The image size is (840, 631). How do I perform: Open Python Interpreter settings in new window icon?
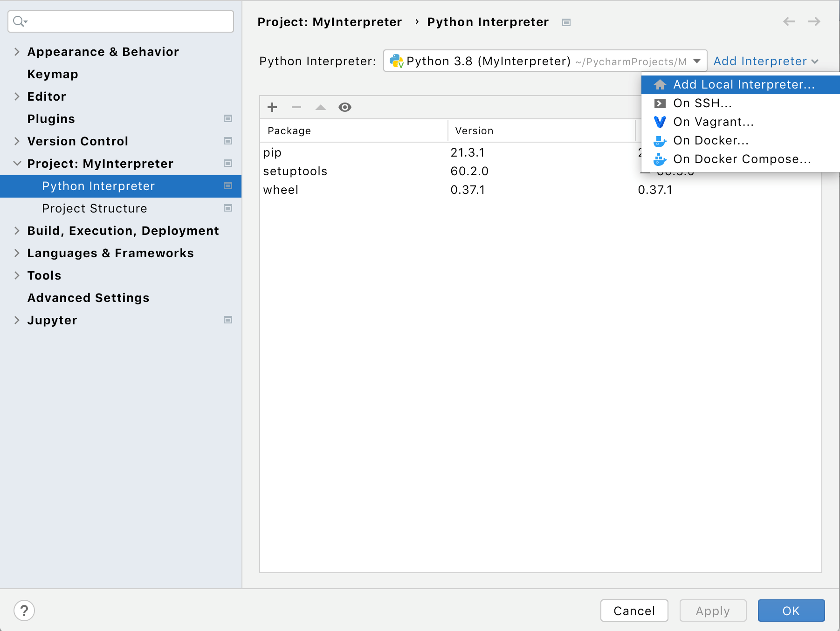228,186
